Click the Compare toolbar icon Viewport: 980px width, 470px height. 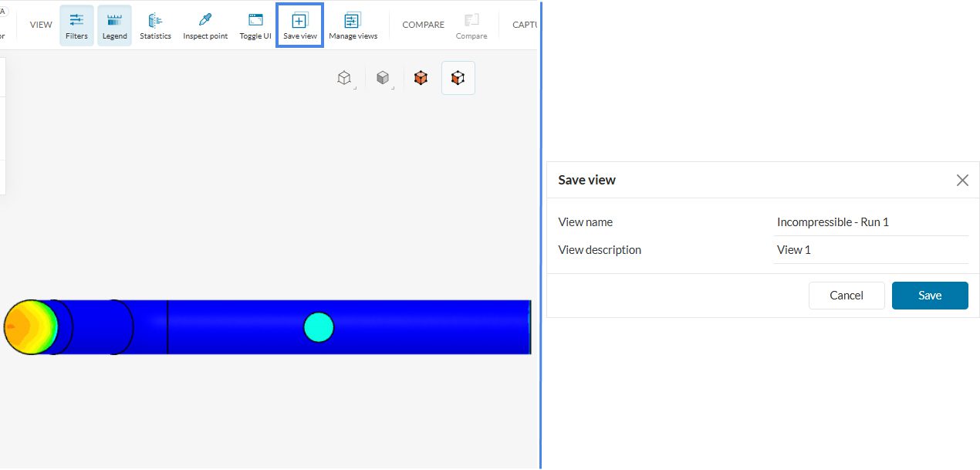[471, 25]
